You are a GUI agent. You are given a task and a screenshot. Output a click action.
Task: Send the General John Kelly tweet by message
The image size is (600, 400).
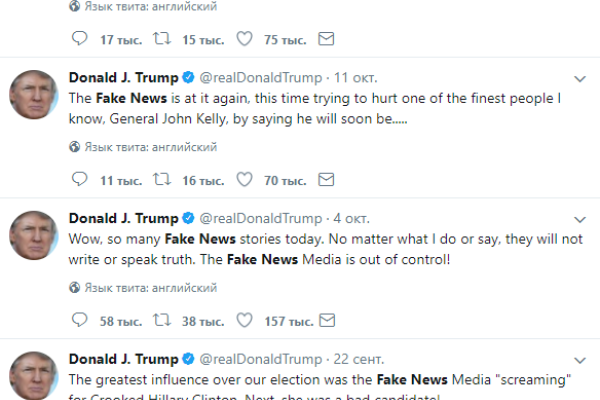[x=324, y=180]
